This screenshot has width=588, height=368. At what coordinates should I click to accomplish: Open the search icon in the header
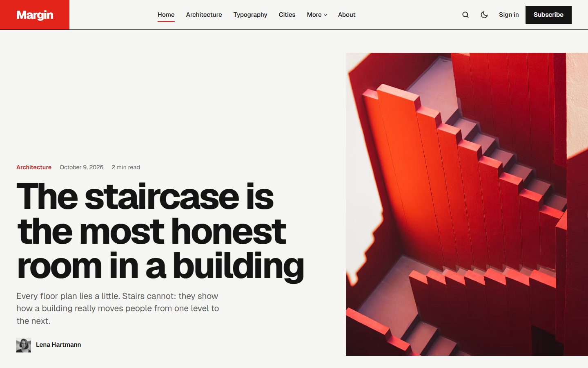coord(465,15)
